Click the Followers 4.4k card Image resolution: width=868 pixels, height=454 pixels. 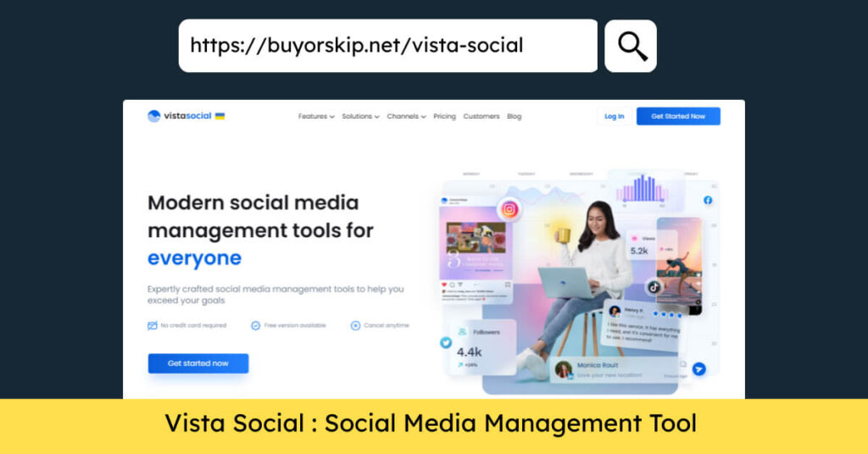(x=480, y=348)
